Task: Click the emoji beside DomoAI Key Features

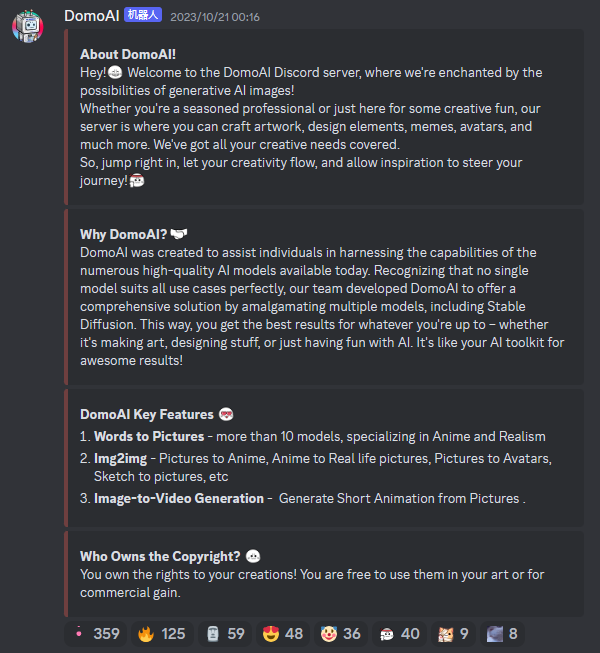Action: [226, 414]
